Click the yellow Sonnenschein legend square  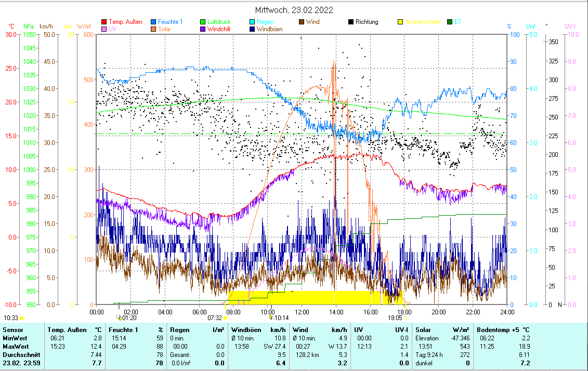pyautogui.click(x=400, y=22)
